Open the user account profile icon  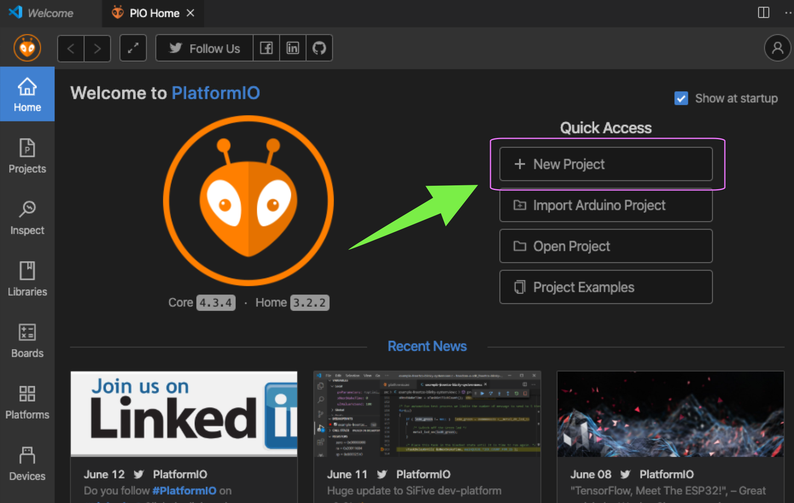click(x=777, y=48)
